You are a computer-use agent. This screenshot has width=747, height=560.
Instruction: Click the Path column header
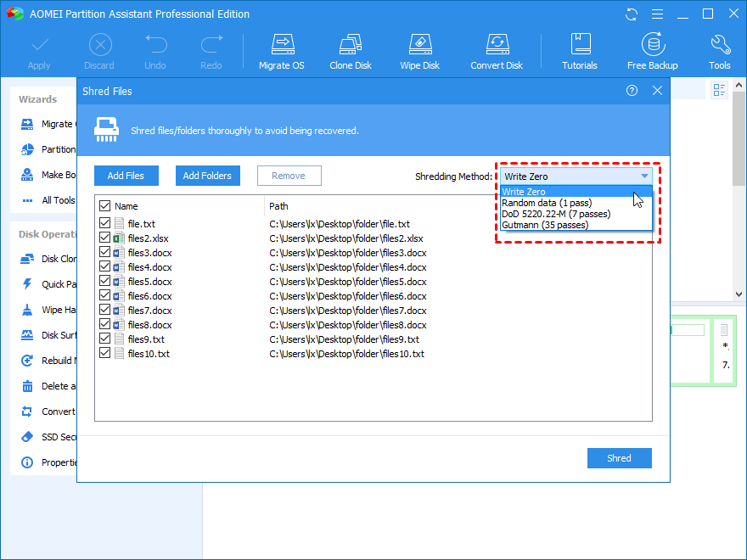(278, 206)
